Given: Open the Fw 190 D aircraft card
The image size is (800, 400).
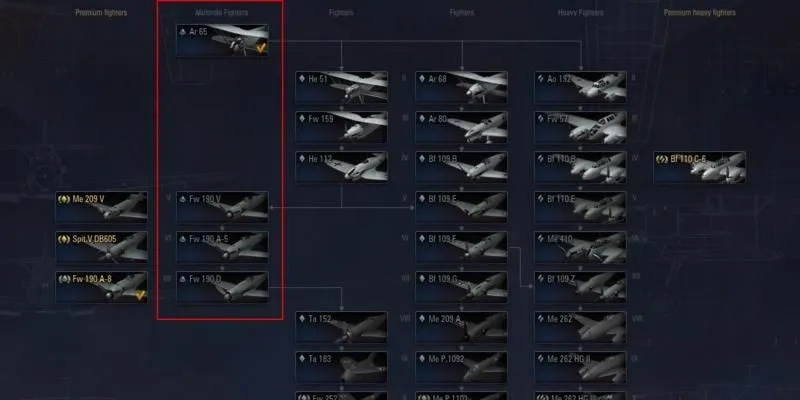Looking at the screenshot, I should 222,287.
